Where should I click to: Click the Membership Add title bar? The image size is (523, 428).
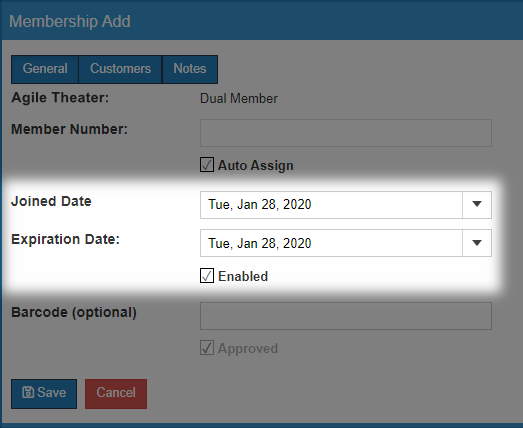click(262, 21)
